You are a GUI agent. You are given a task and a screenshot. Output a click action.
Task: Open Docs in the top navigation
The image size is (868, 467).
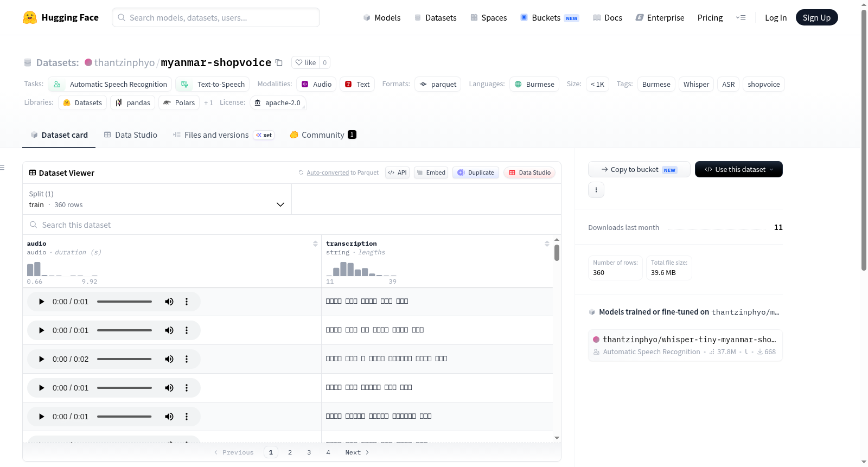pos(608,17)
